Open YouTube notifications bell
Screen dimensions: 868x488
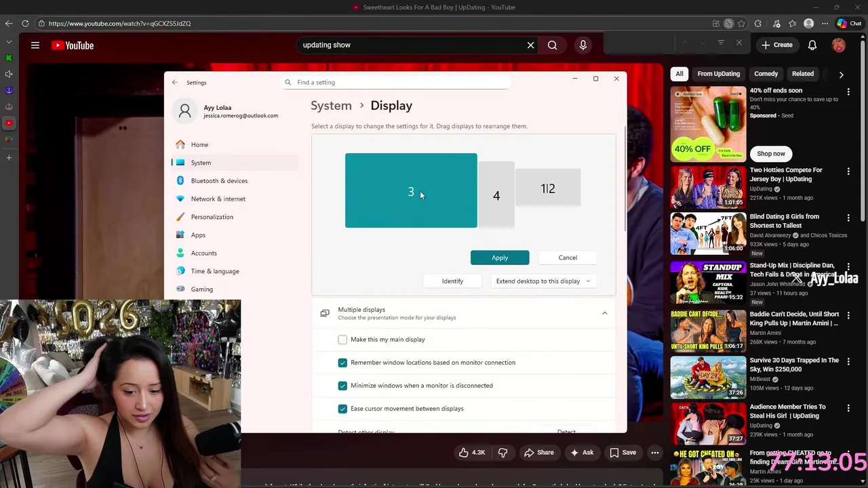click(812, 45)
